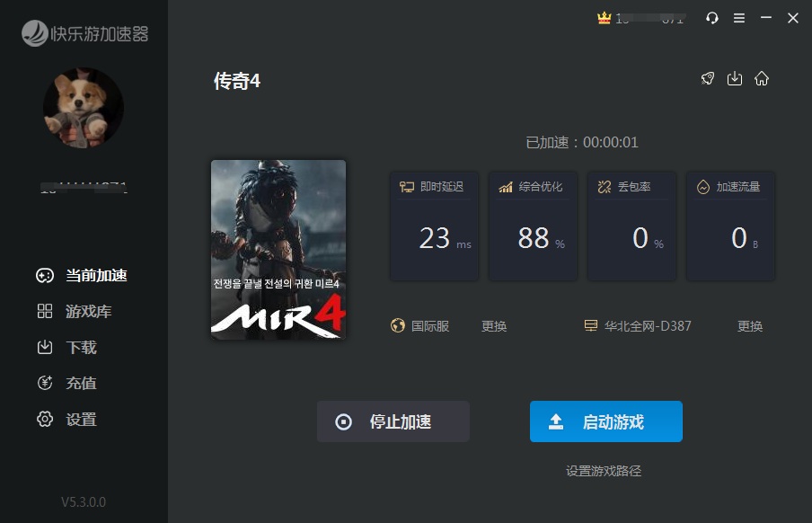812x523 pixels.
Task: Click the 综合优化 chart icon
Action: click(506, 187)
